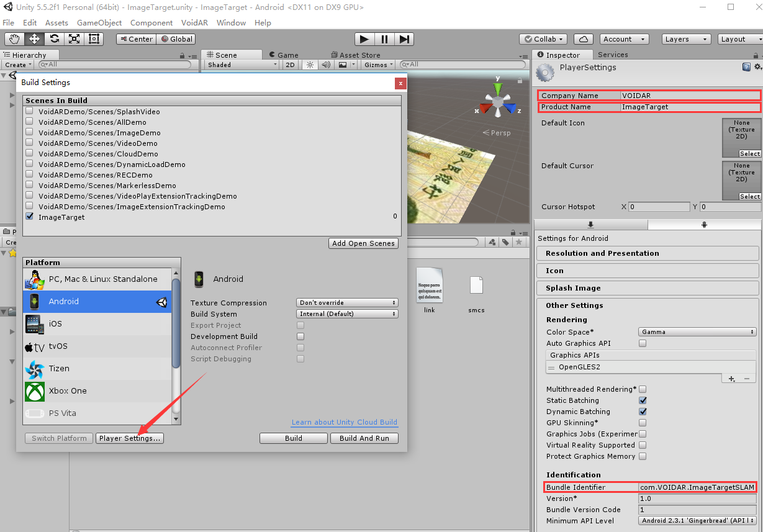Click the Build And Run button
The image size is (763, 532).
[x=364, y=438]
